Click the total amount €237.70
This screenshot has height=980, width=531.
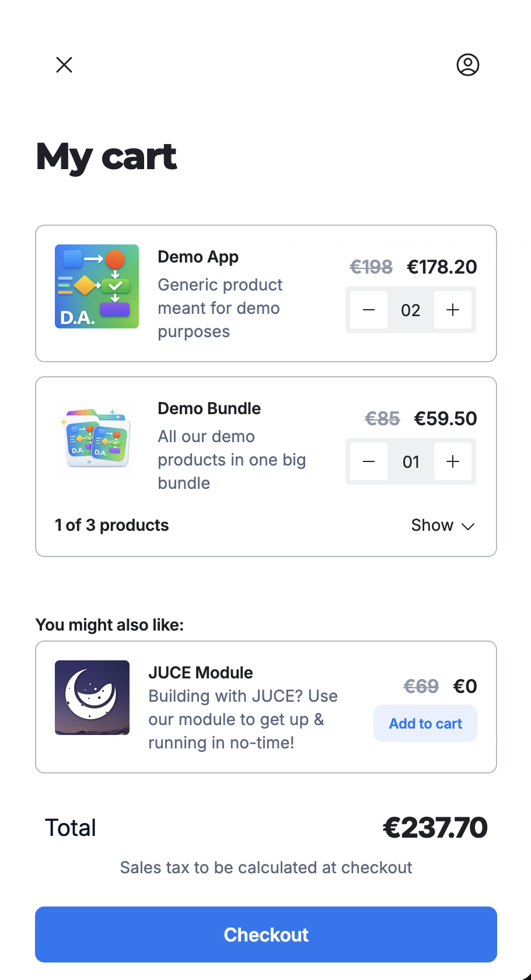435,828
